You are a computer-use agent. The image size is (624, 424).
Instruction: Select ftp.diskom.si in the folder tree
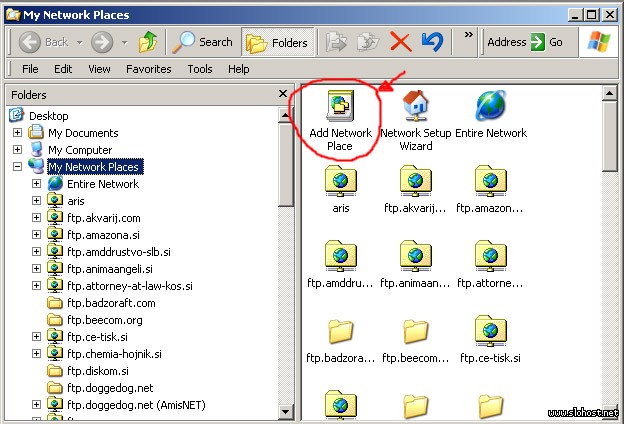click(98, 371)
